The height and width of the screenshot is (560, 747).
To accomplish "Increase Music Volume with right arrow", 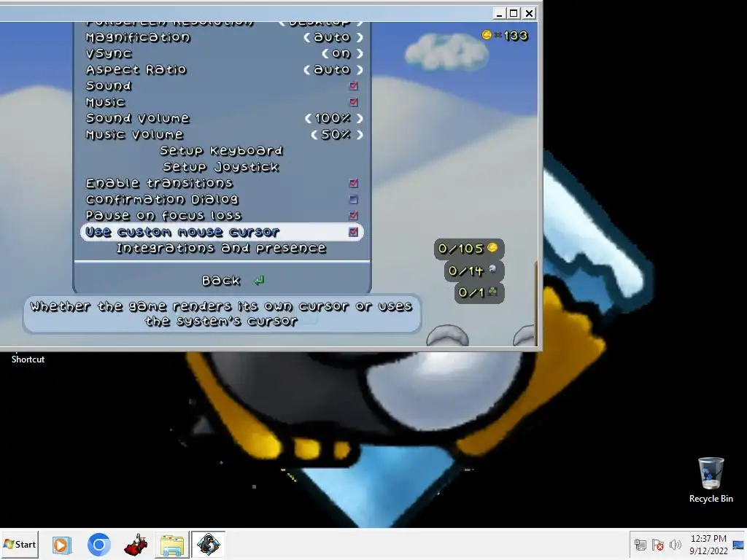I will pyautogui.click(x=360, y=135).
